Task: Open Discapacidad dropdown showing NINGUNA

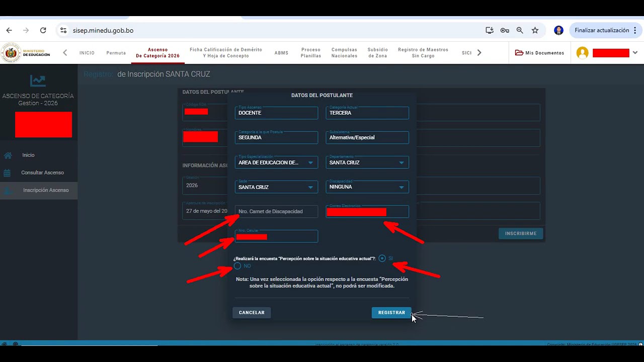Action: pos(367,187)
